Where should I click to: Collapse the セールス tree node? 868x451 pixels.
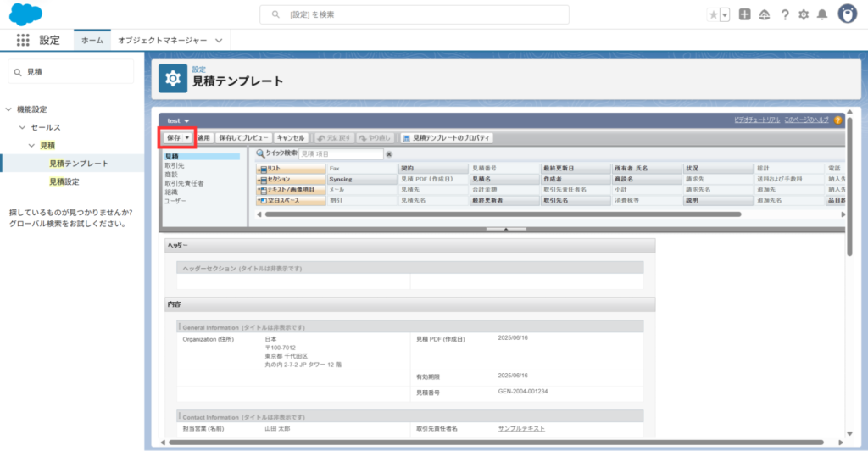[22, 127]
